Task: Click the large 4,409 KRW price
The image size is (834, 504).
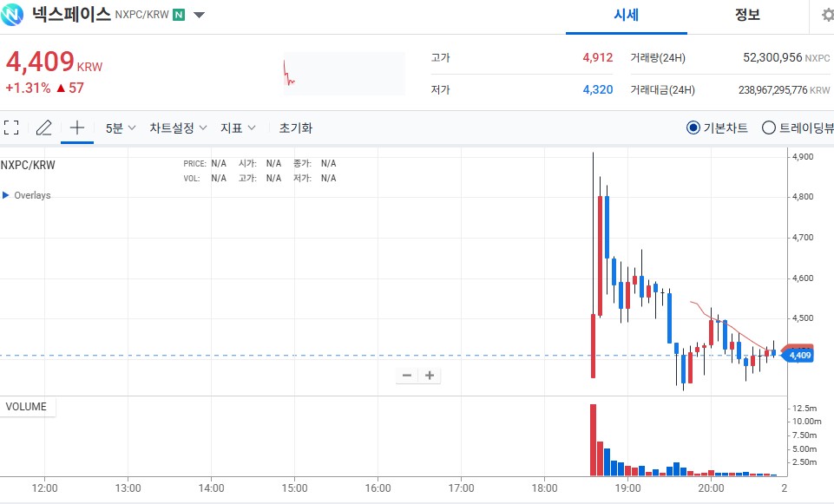Action: click(54, 62)
